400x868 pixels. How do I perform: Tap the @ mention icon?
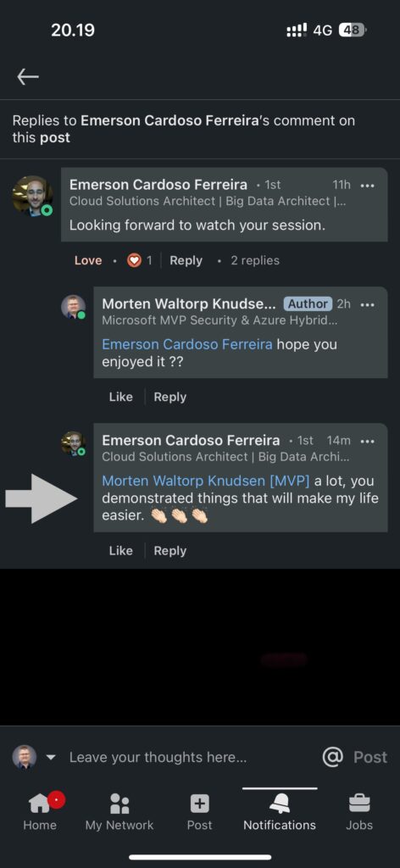(332, 756)
